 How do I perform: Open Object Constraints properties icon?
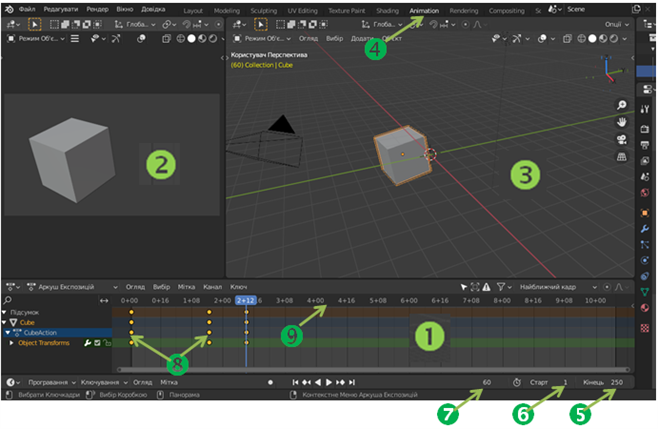[645, 276]
